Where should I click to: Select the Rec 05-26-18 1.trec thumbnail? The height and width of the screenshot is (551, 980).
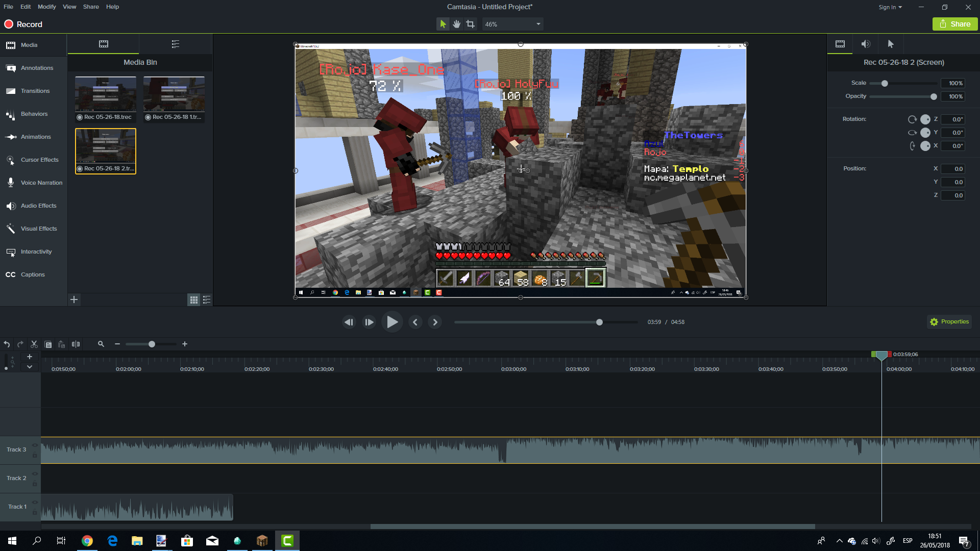(174, 99)
